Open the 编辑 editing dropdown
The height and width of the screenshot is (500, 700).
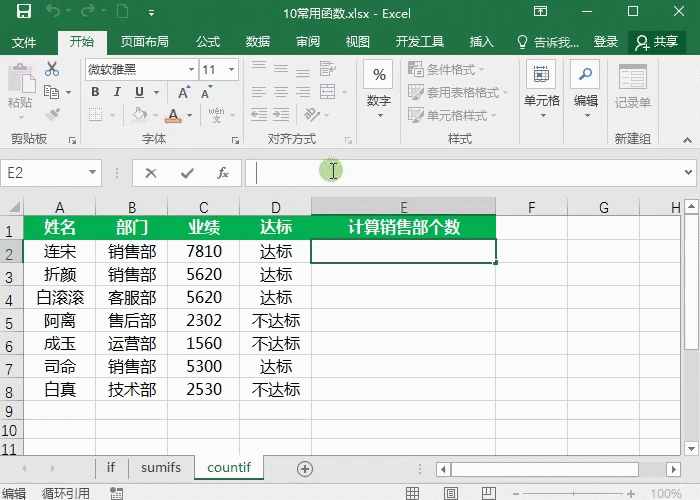tap(586, 89)
